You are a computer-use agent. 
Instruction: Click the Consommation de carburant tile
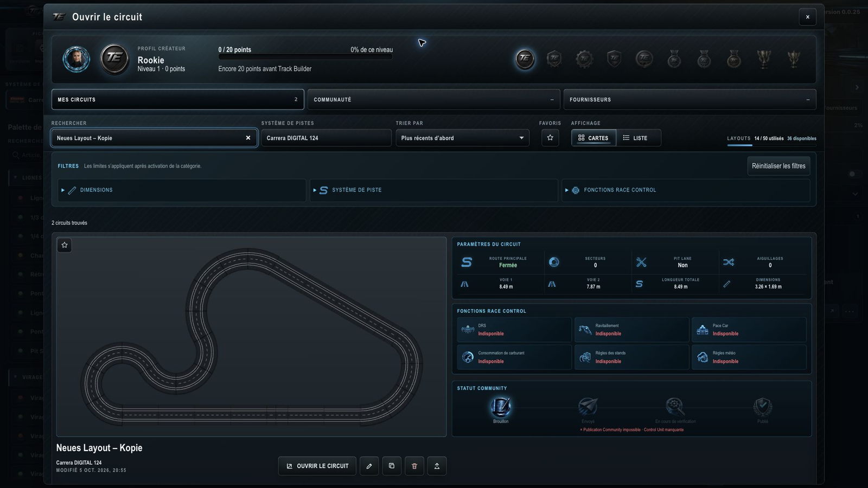[514, 357]
